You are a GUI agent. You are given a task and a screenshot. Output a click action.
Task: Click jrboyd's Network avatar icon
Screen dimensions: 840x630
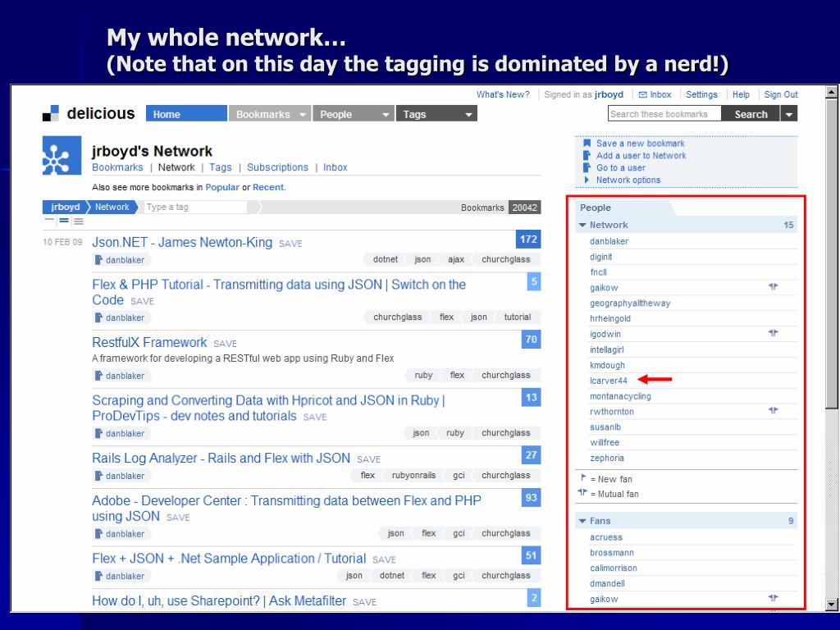[x=62, y=156]
